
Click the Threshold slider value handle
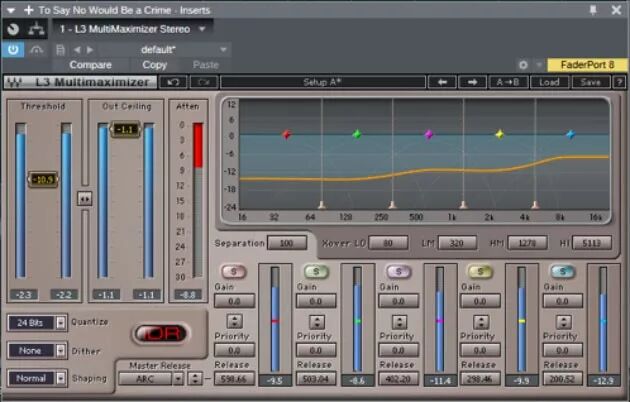point(43,179)
